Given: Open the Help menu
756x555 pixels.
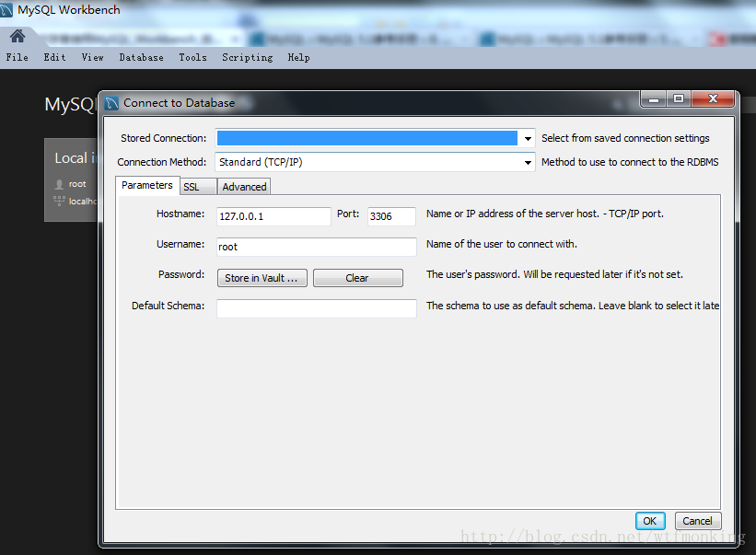Looking at the screenshot, I should point(299,57).
